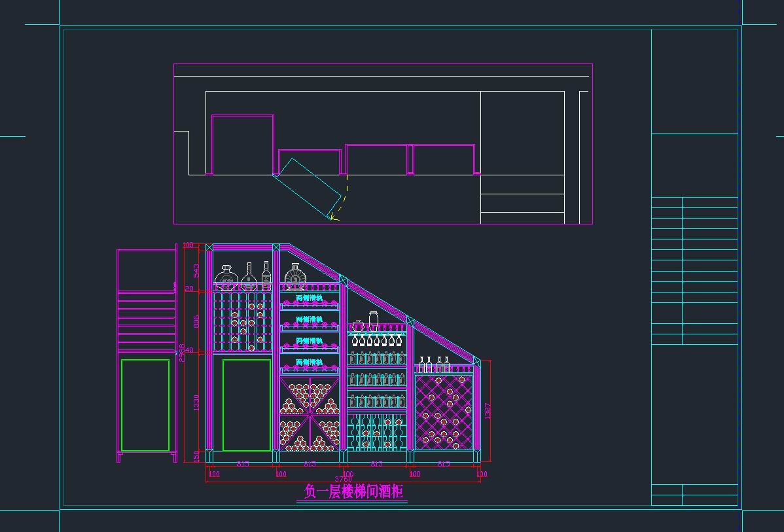Select the diamond lattice wine rack
The width and height of the screenshot is (784, 532).
[444, 412]
